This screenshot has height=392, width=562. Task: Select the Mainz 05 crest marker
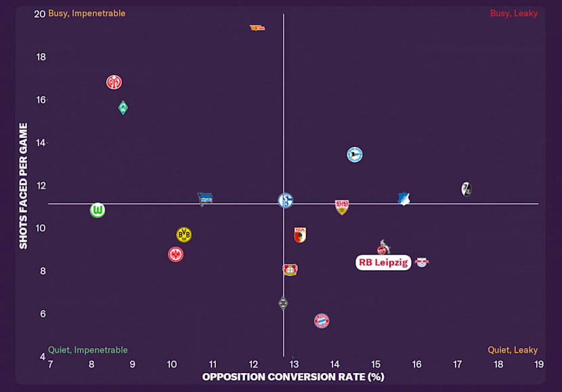pyautogui.click(x=114, y=82)
